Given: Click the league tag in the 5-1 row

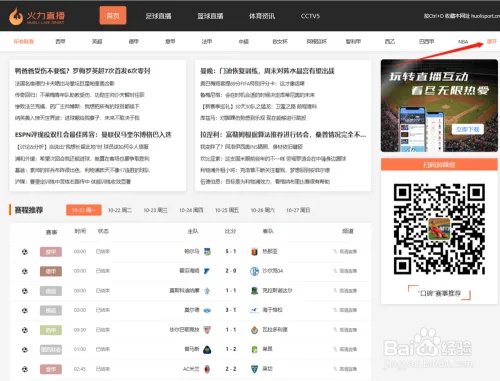Looking at the screenshot, I should [51, 252].
